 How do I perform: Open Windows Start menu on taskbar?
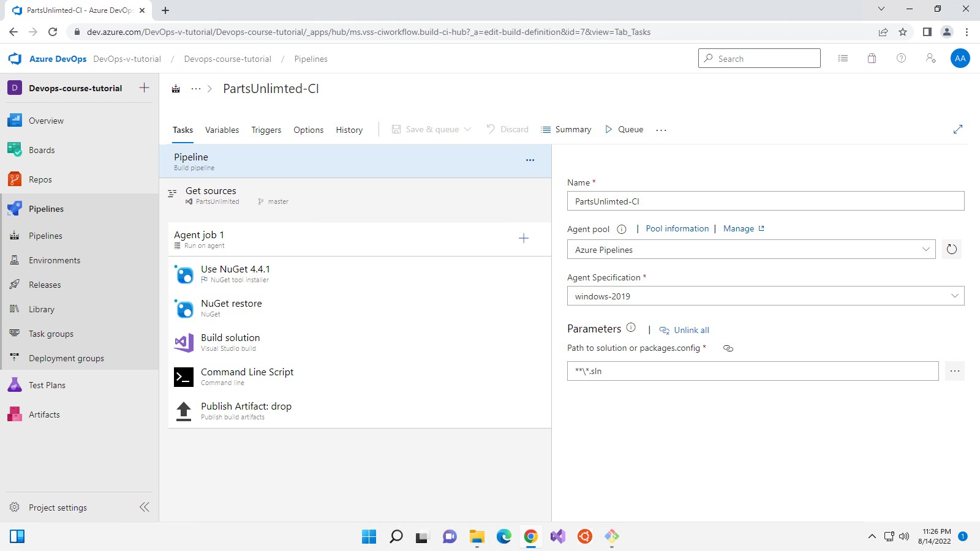click(369, 537)
